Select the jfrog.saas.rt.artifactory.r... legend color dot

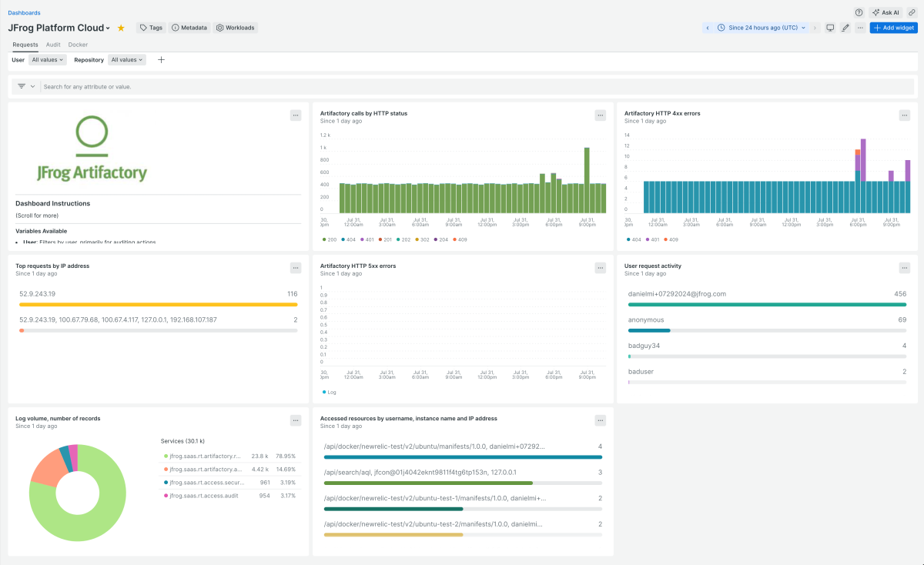pos(166,456)
